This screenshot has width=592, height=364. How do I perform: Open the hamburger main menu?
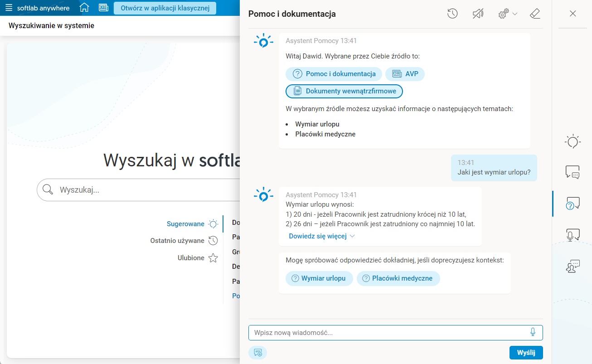click(x=9, y=8)
